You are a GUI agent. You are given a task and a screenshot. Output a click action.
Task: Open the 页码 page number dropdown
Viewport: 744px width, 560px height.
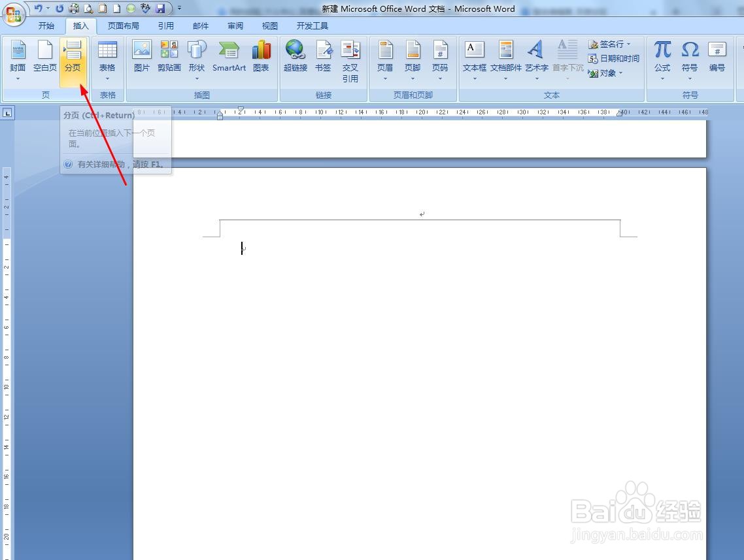(440, 61)
